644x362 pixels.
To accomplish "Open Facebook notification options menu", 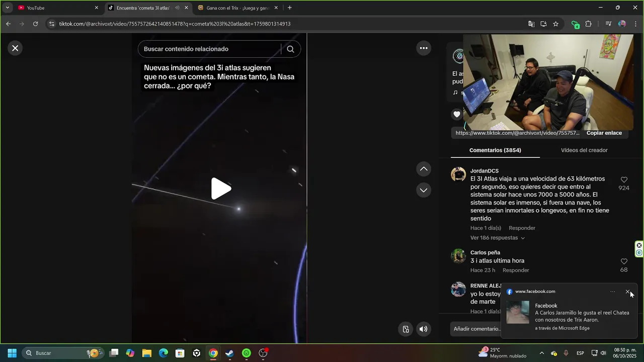I will pyautogui.click(x=612, y=292).
